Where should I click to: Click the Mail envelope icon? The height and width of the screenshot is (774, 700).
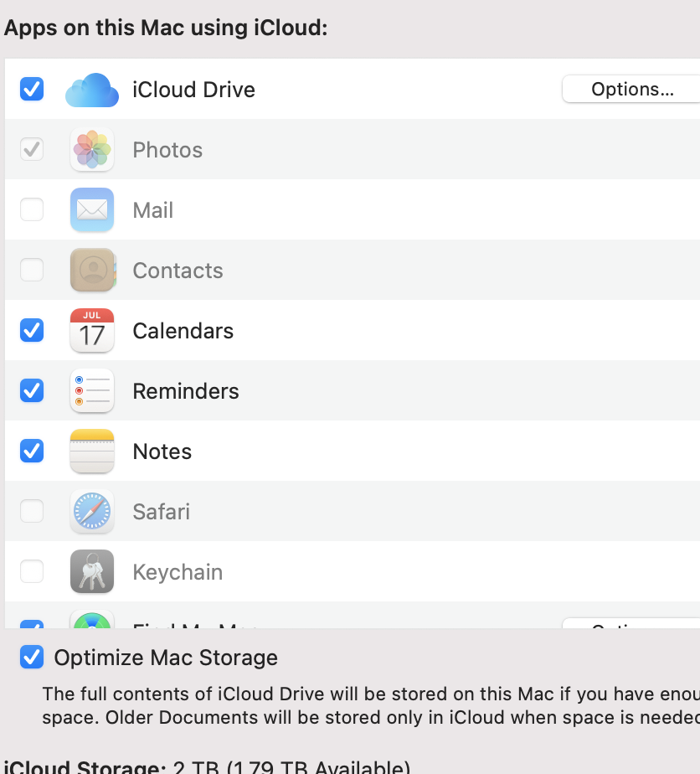pos(92,210)
